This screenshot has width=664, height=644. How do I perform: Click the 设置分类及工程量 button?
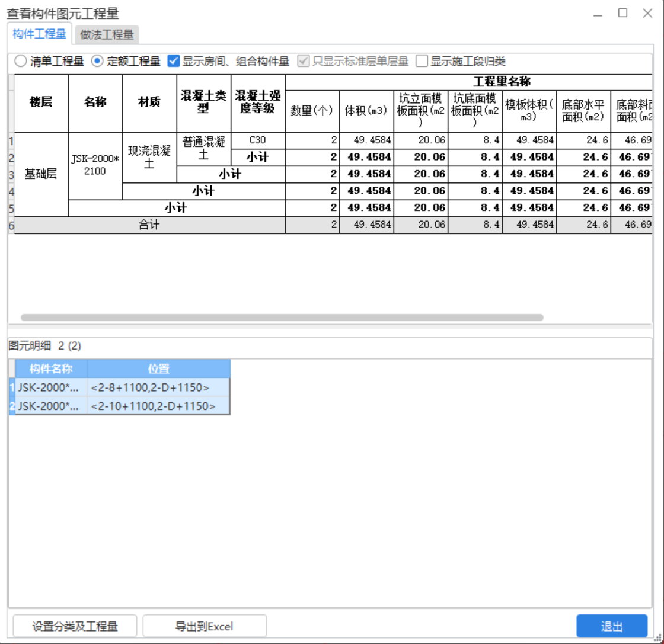pos(75,626)
